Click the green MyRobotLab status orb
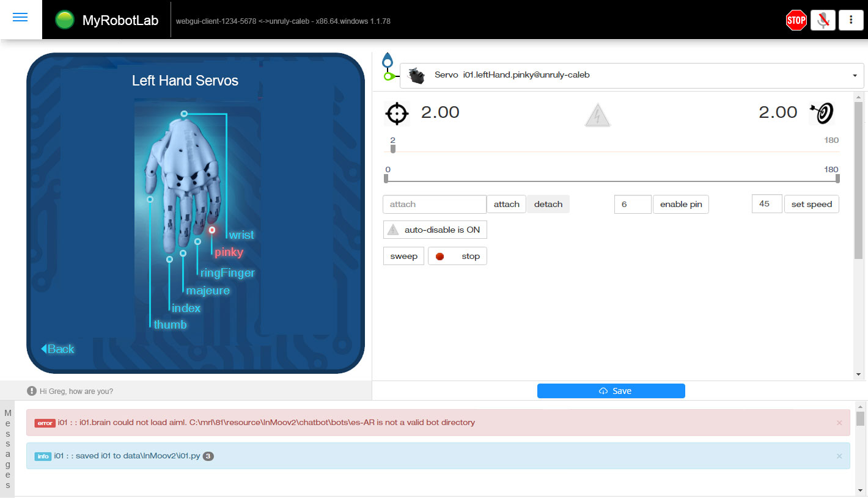Viewport: 868px width, 499px height. click(x=64, y=20)
